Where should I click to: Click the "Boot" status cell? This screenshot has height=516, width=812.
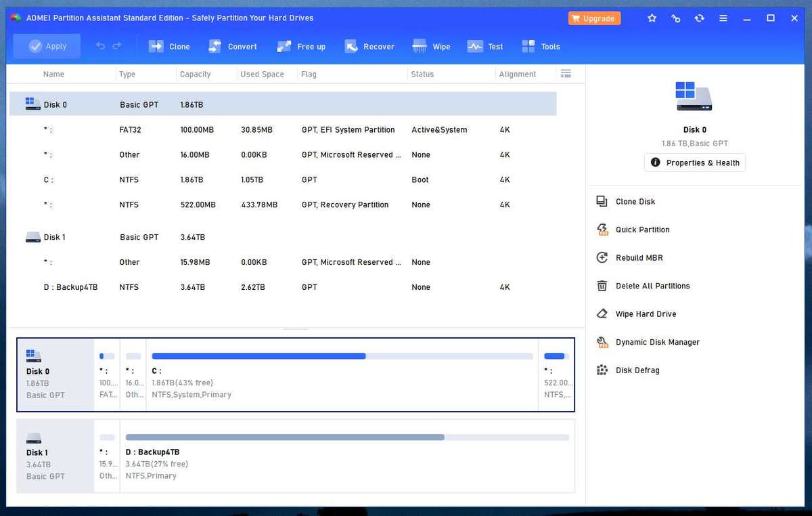tap(420, 179)
